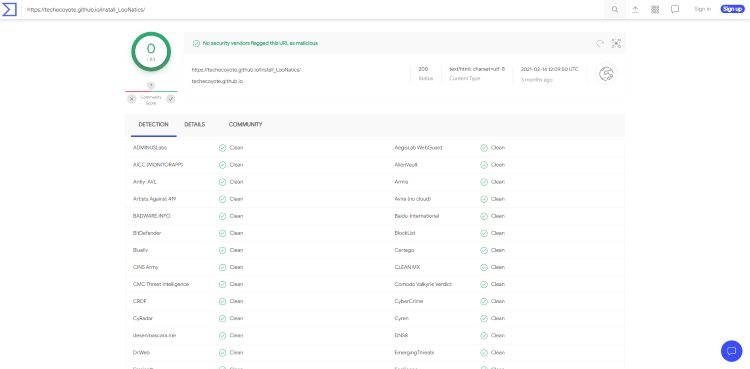Click the upload file icon

(x=635, y=10)
